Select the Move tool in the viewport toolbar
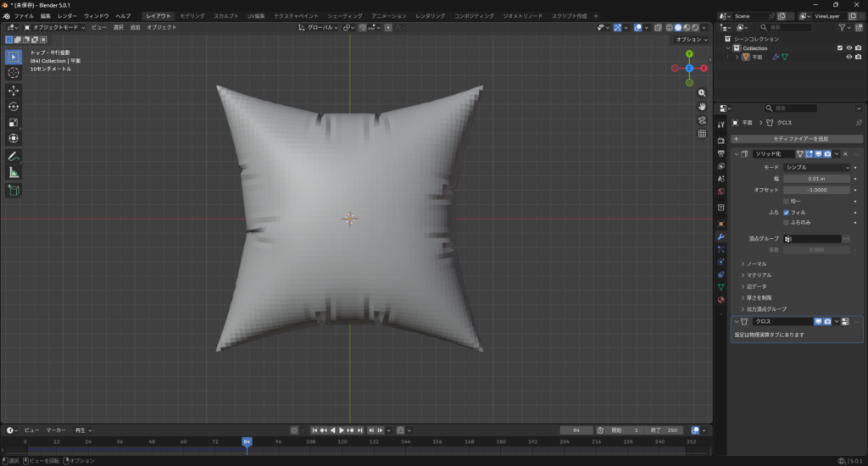Viewport: 868px width, 466px height. [14, 91]
